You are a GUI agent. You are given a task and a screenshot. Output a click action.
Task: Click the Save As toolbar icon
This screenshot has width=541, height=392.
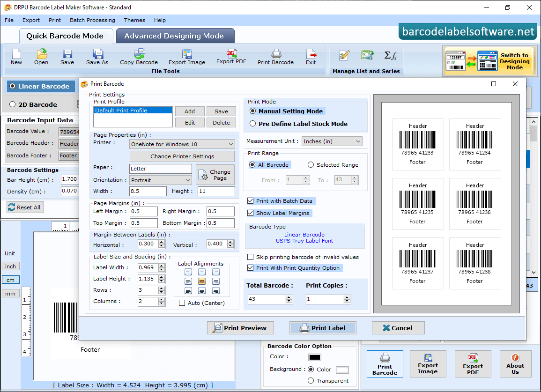(97, 57)
